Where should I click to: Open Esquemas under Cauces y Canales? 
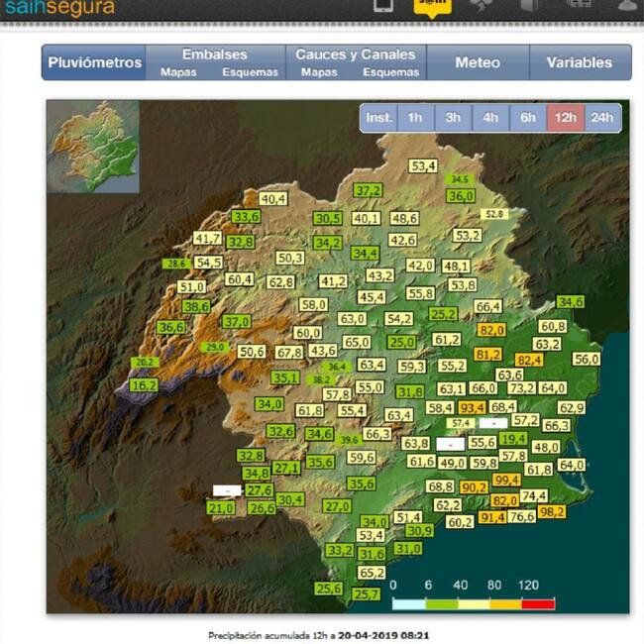click(x=390, y=72)
